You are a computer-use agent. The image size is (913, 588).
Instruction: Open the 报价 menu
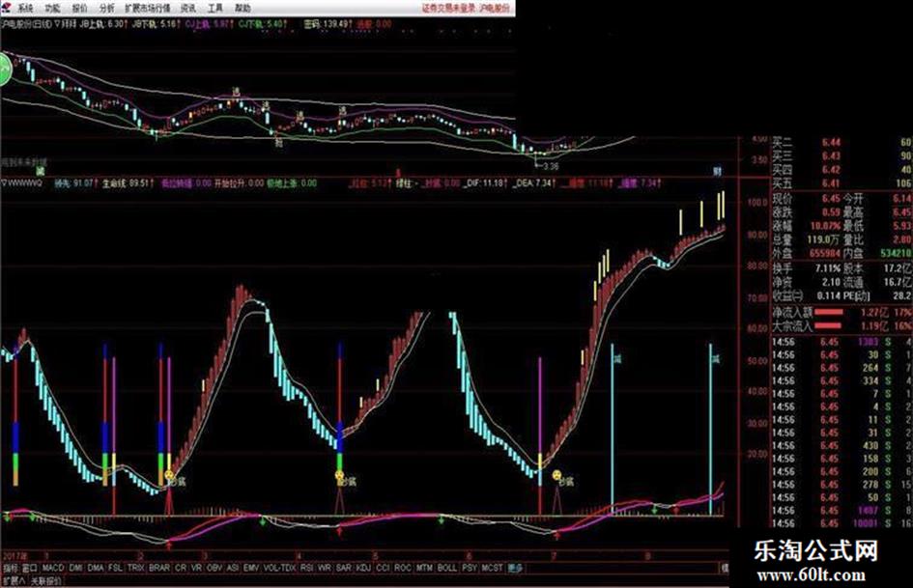click(x=79, y=8)
